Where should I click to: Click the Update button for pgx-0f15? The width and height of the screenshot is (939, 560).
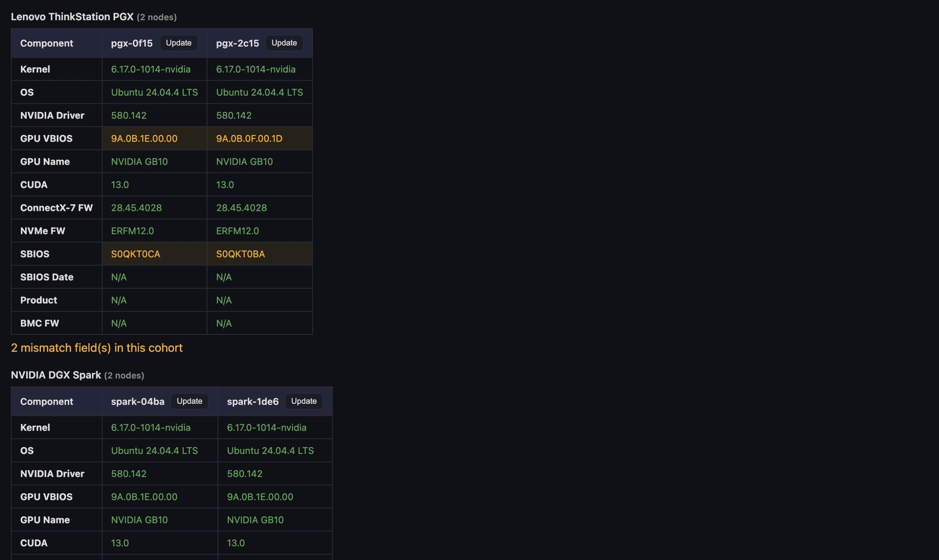tap(179, 43)
